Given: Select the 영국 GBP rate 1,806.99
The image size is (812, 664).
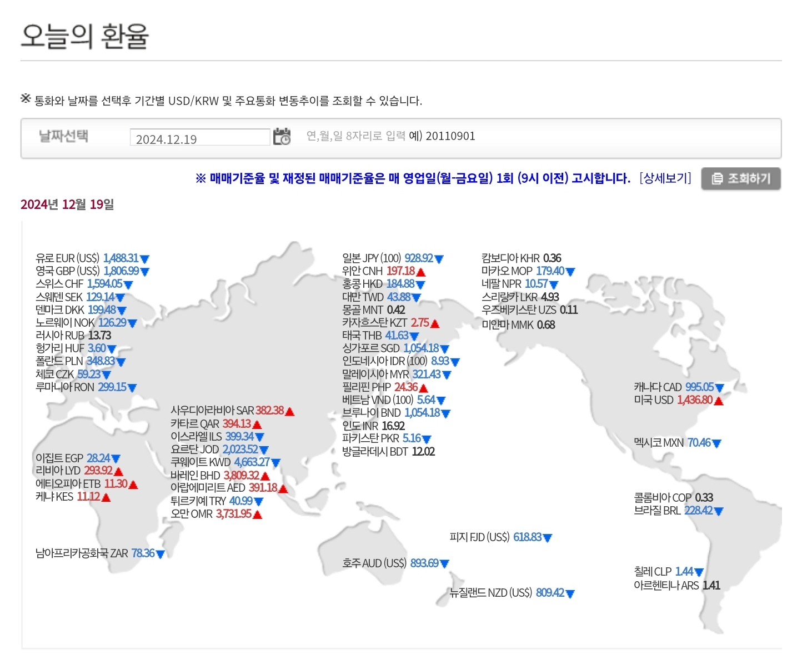Looking at the screenshot, I should [x=121, y=271].
